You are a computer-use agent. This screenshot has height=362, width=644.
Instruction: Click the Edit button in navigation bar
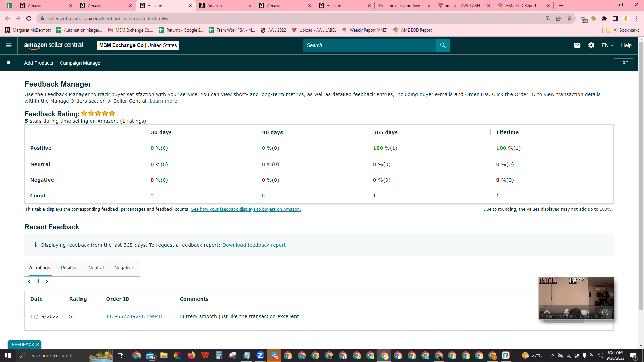(x=623, y=63)
